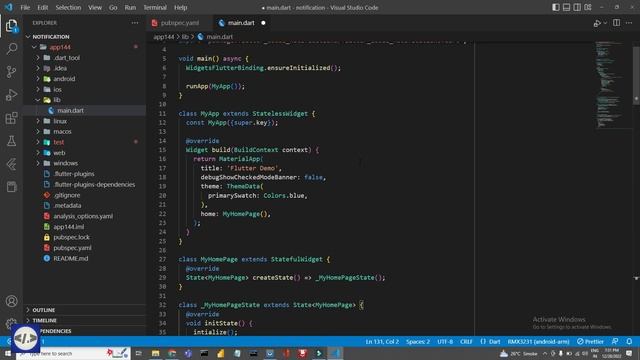Change UTF-8 file encoding

click(x=445, y=341)
